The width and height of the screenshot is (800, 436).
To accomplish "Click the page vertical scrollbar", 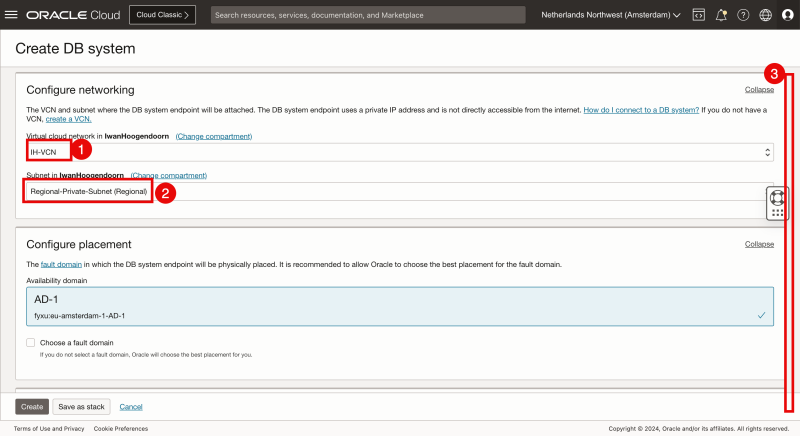I will tap(789, 243).
